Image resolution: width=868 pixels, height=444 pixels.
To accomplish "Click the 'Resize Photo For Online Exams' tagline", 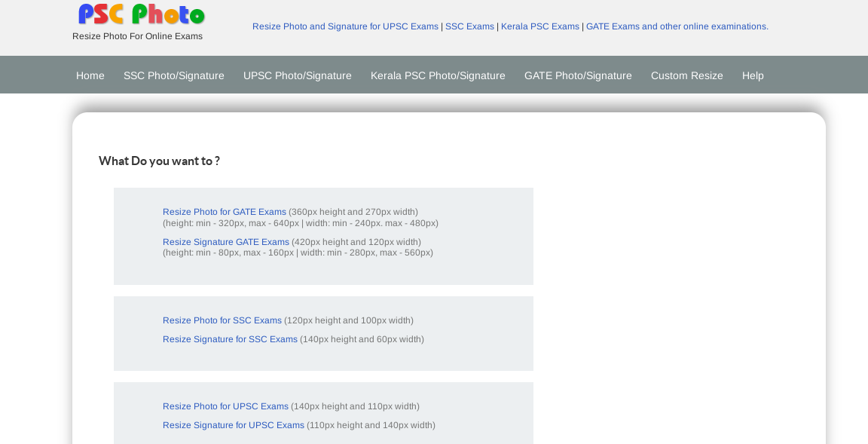I will coord(137,36).
